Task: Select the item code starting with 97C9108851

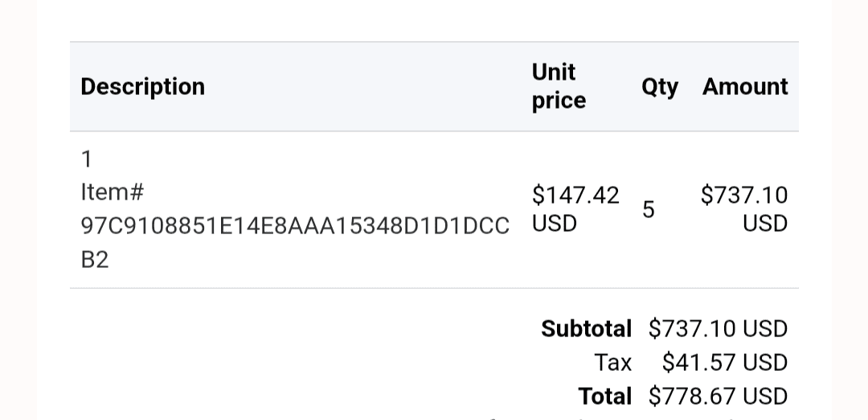Action: coord(295,226)
